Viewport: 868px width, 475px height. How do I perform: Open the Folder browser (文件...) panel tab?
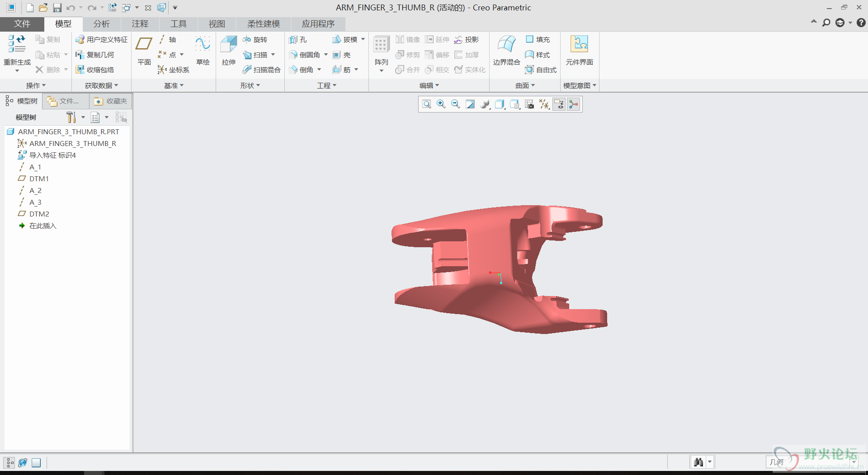tap(66, 101)
